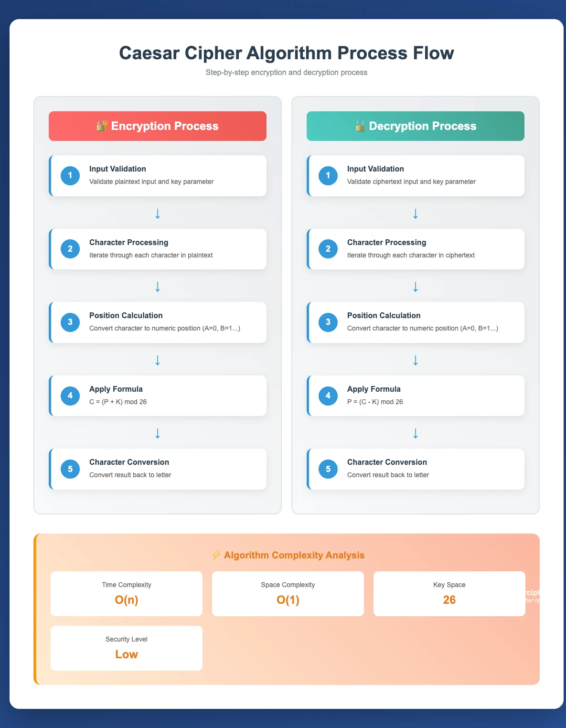This screenshot has height=728, width=566.
Task: Click the lightning bolt icon in Complexity Analysis
Action: (216, 555)
